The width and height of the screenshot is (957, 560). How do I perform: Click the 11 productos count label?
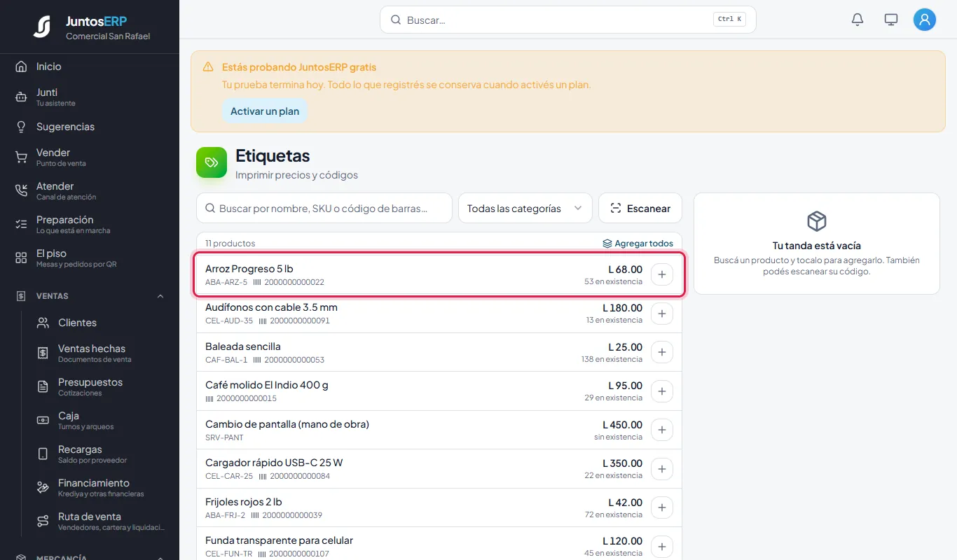point(230,244)
